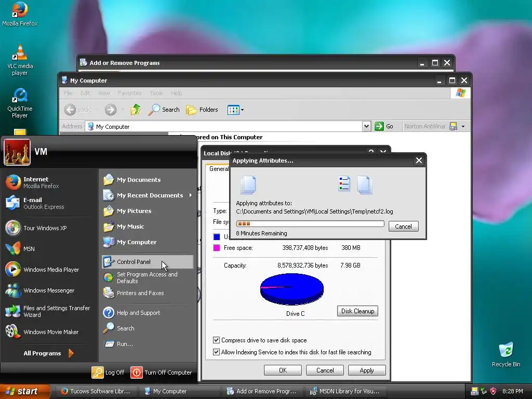Screen dimensions: 532x399
Task: Click the blue used space color swatch
Action: coord(217,236)
